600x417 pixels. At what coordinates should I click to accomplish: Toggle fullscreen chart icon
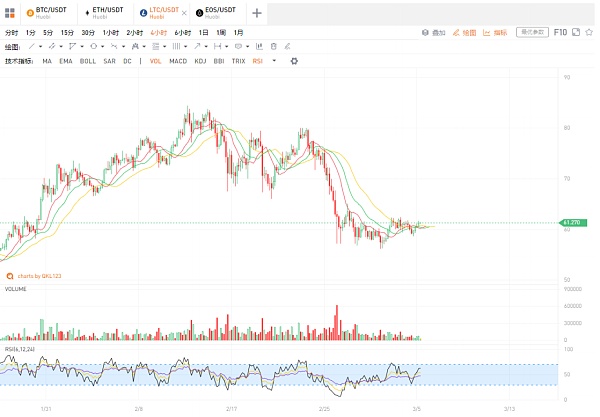coord(576,32)
